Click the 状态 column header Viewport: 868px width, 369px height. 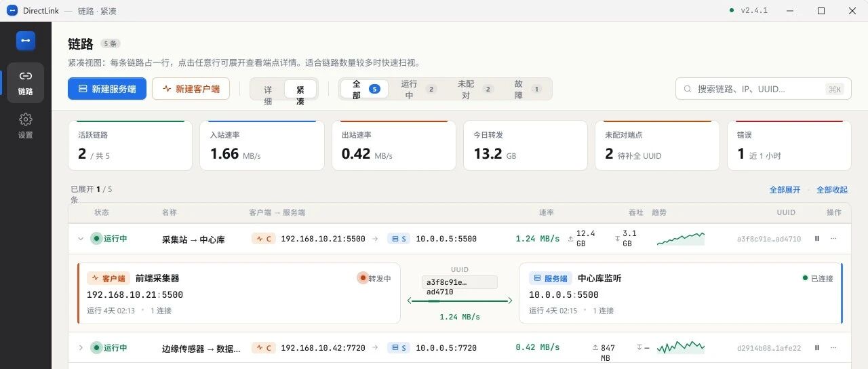102,212
